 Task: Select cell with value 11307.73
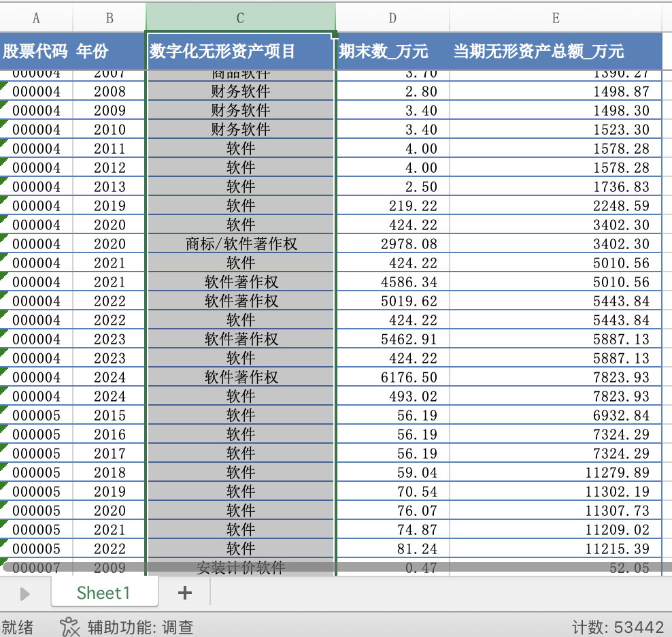click(x=556, y=510)
